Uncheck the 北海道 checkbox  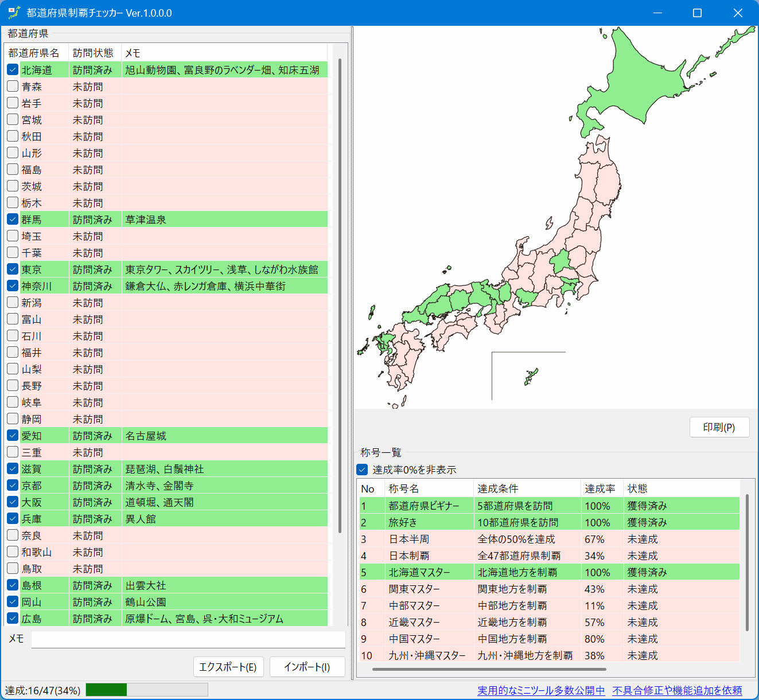(13, 69)
